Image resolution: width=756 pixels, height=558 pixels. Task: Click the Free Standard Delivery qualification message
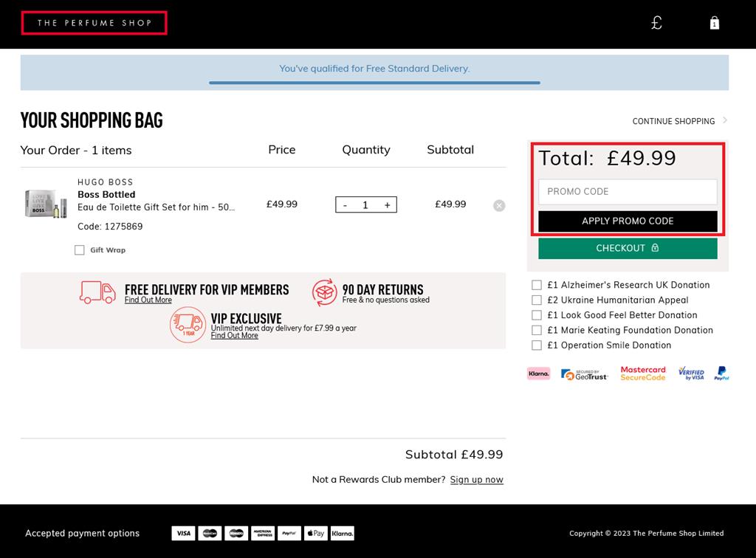[x=374, y=69]
